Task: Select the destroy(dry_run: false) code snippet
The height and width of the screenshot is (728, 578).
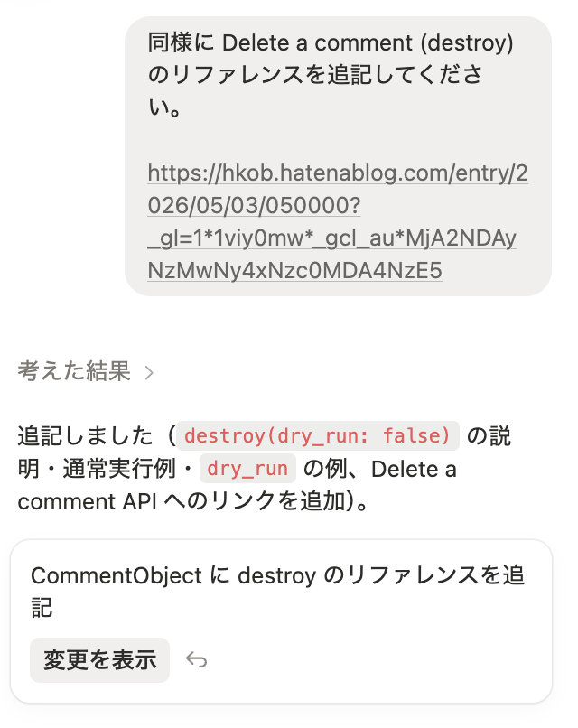Action: [318, 436]
